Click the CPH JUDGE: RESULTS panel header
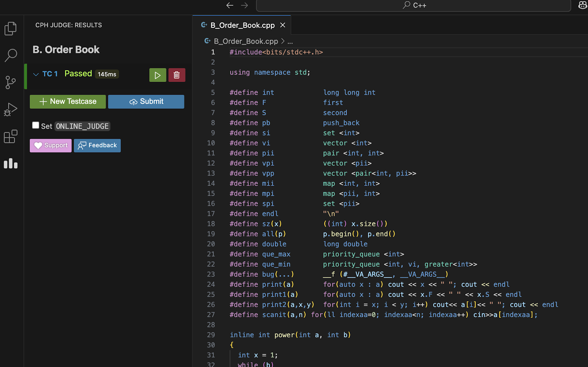Screen dimensions: 588x367 coord(69,25)
